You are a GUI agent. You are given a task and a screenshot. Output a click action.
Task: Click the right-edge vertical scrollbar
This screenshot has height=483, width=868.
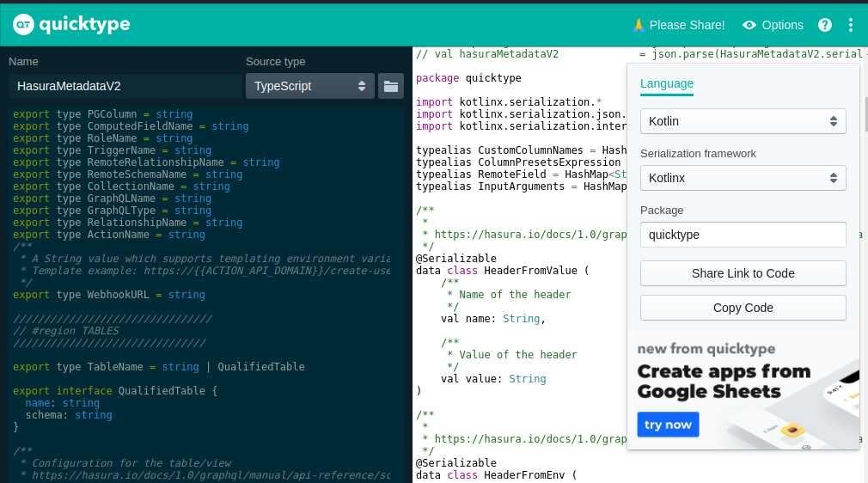(x=865, y=113)
